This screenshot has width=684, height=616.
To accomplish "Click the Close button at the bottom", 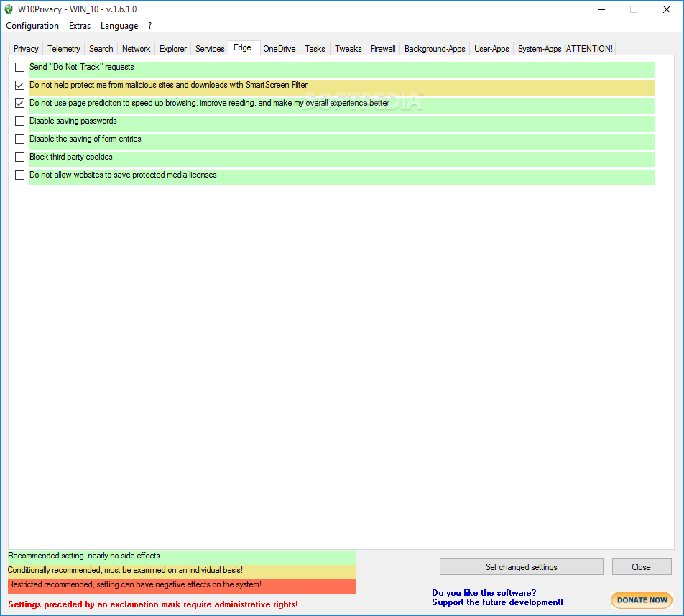I will pyautogui.click(x=641, y=567).
